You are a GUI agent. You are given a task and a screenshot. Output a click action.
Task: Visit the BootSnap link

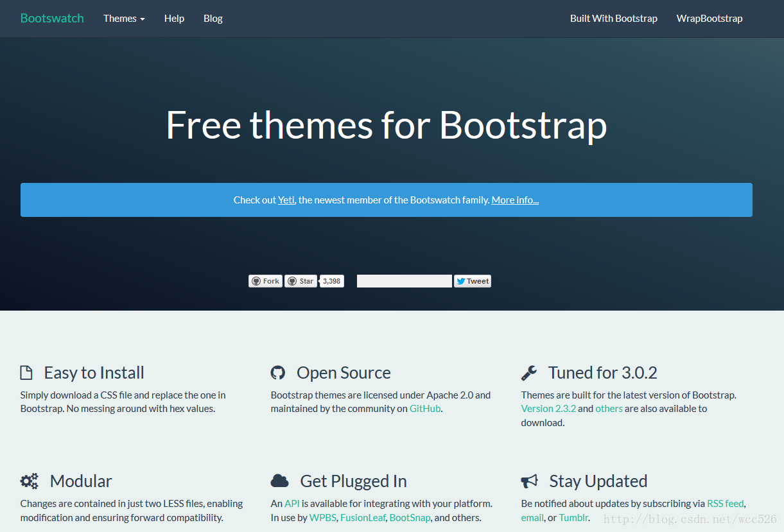click(410, 518)
